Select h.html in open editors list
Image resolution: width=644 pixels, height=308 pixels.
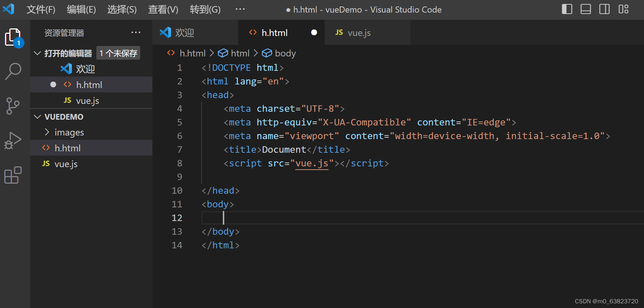(x=91, y=84)
